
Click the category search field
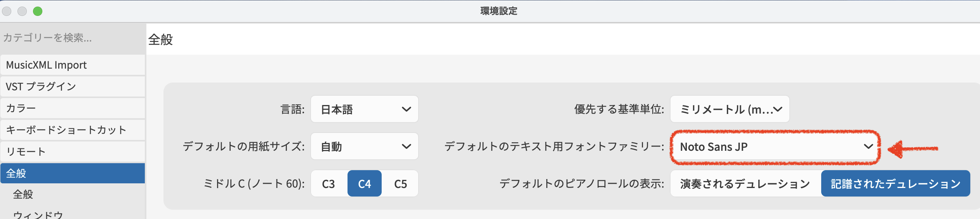(72, 38)
